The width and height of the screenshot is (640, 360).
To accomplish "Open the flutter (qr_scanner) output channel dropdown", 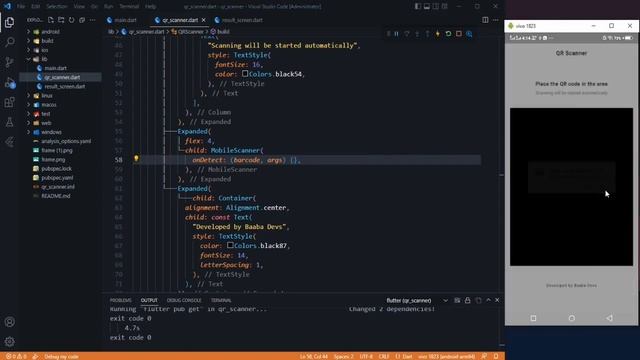I will coord(417,300).
